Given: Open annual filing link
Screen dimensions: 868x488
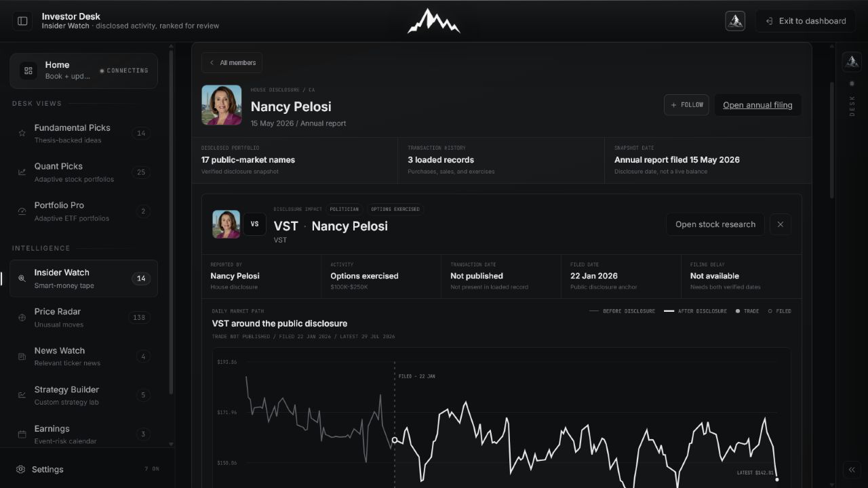Looking at the screenshot, I should (757, 105).
